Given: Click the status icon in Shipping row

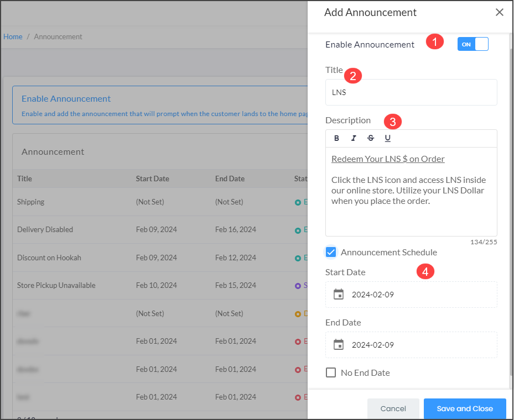Looking at the screenshot, I should tap(298, 202).
